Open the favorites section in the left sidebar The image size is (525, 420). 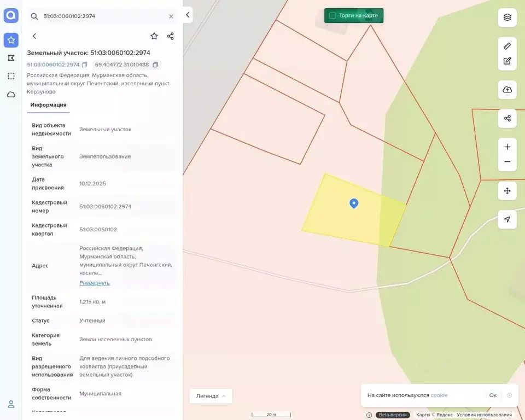(11, 40)
